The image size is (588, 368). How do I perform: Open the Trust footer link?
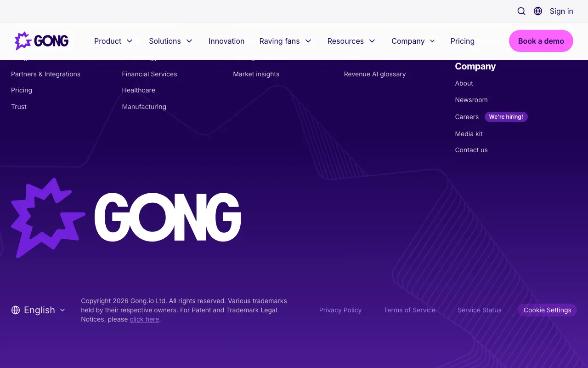point(19,107)
